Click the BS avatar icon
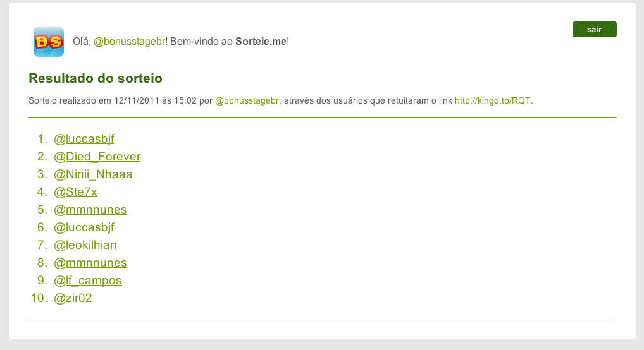Viewport: 644px width, 350px height. (49, 42)
